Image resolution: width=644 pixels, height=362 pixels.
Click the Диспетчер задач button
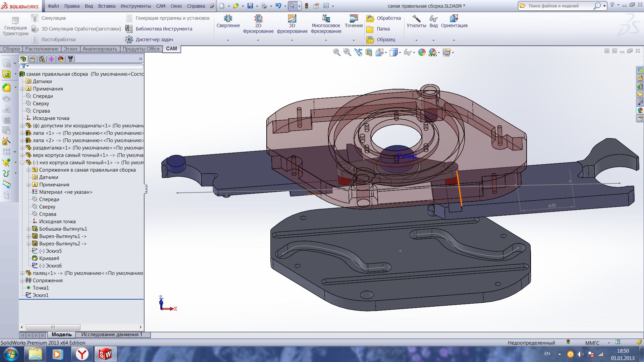[154, 40]
